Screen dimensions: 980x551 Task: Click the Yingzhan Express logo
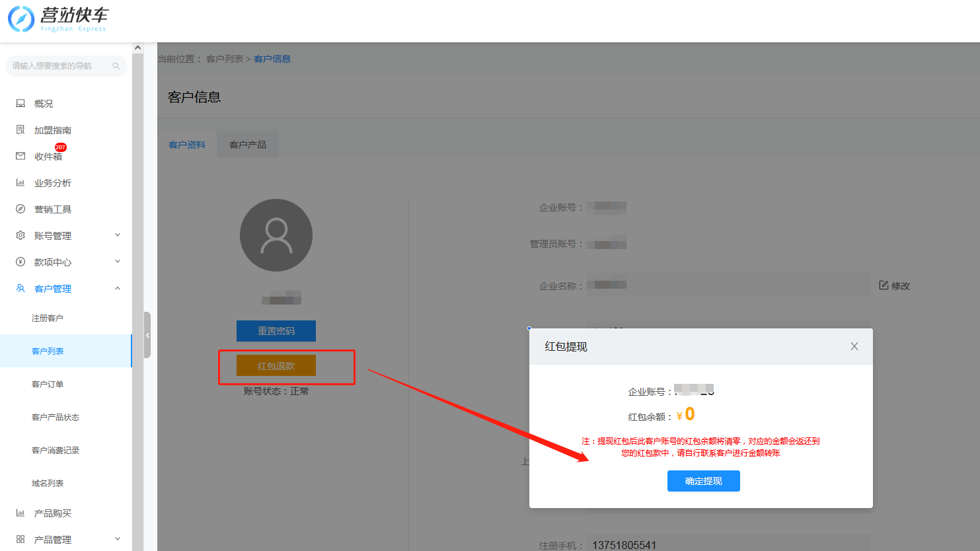tap(57, 18)
